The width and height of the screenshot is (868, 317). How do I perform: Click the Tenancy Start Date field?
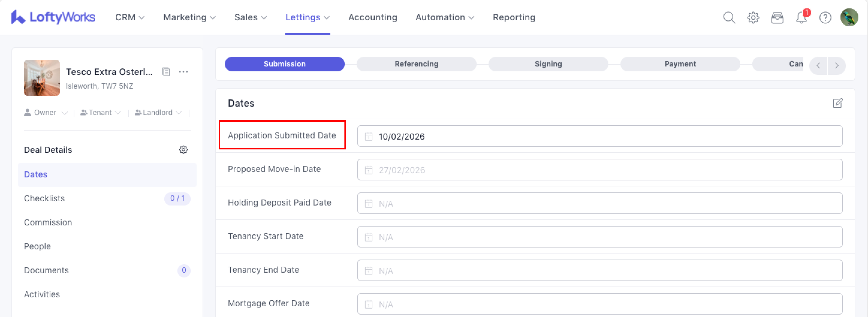coord(599,237)
